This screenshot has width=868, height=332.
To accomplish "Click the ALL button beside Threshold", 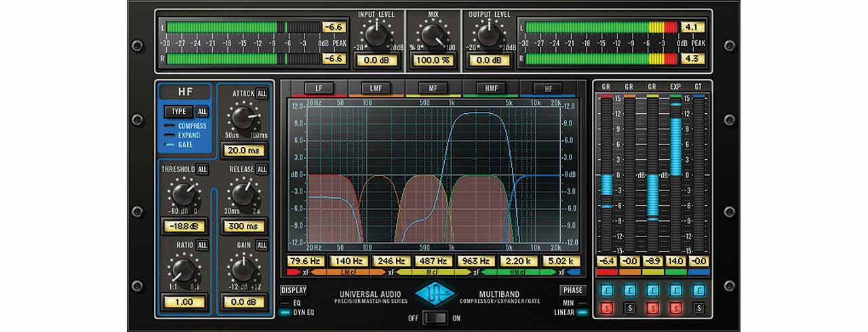I will pos(202,169).
